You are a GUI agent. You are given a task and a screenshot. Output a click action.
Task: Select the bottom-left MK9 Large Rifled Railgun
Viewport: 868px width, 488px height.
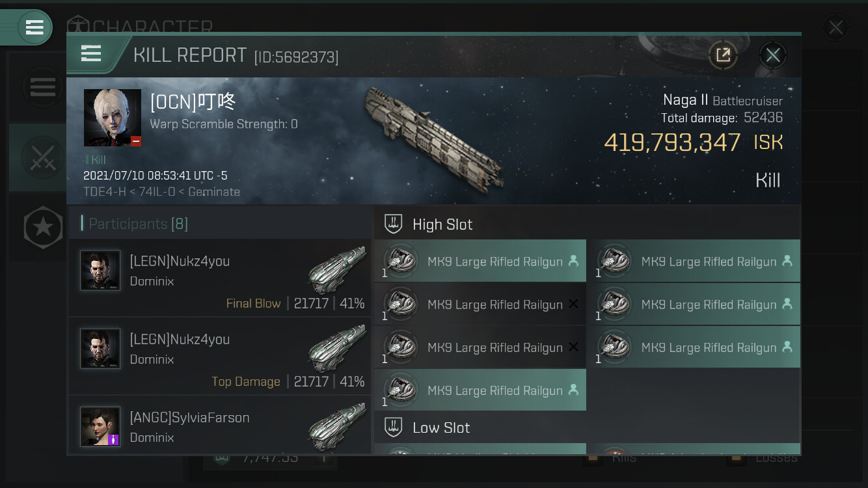pos(480,390)
